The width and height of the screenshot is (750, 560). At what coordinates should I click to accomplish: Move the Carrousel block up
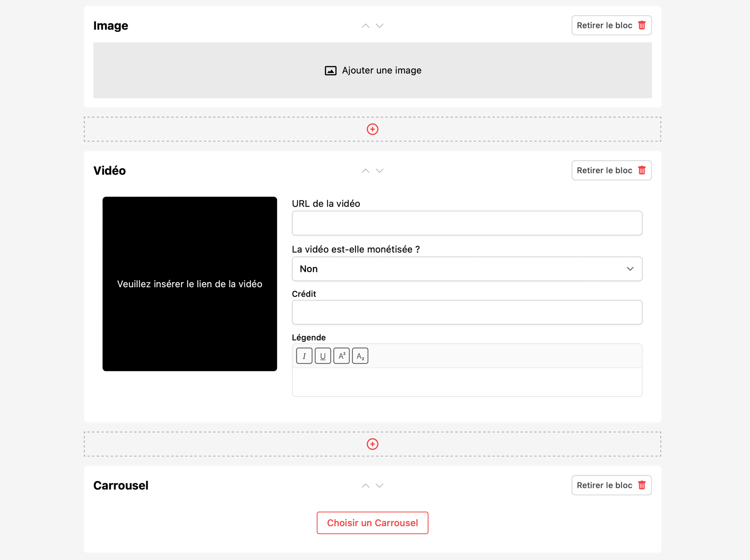365,486
